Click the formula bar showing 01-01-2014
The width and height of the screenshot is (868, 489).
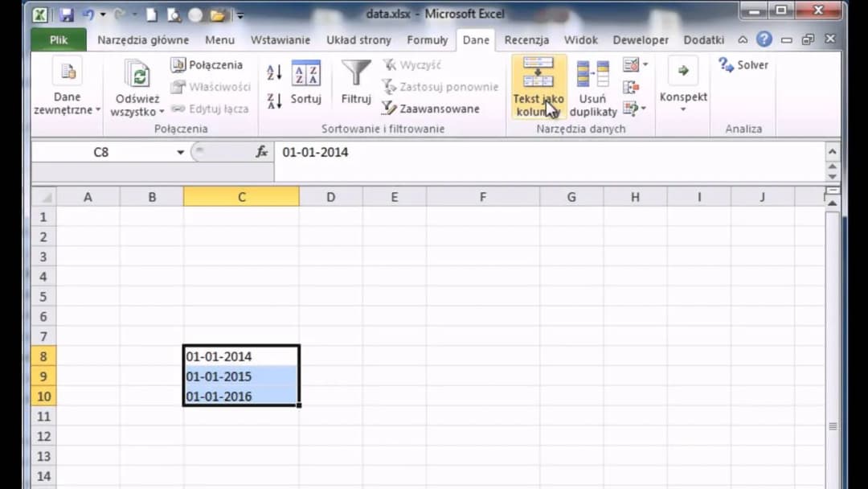[547, 152]
